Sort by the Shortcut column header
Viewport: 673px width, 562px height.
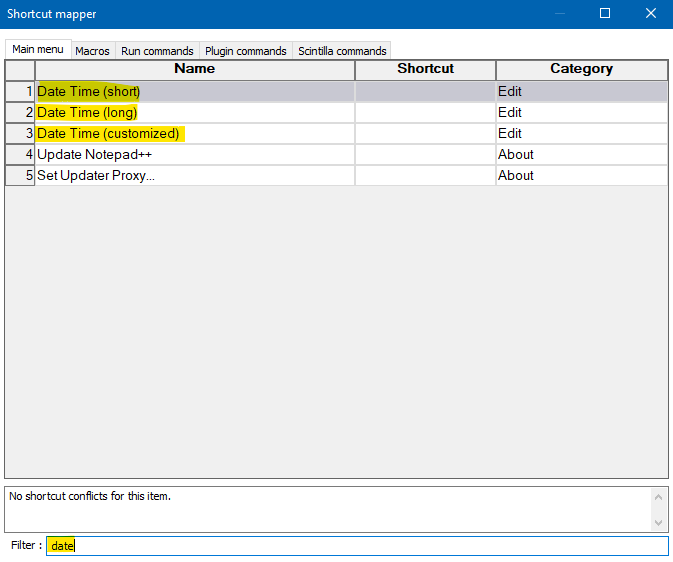[425, 70]
